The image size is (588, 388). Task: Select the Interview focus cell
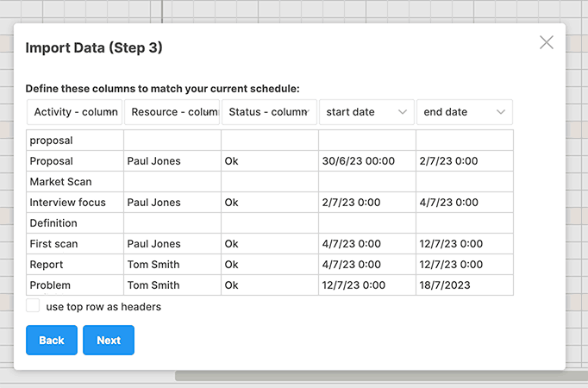pos(75,203)
